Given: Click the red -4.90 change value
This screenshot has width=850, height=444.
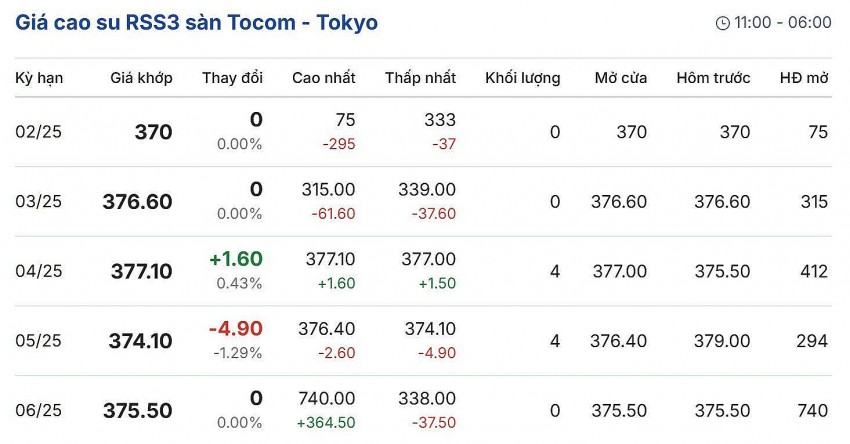Looking at the screenshot, I should point(236,329).
